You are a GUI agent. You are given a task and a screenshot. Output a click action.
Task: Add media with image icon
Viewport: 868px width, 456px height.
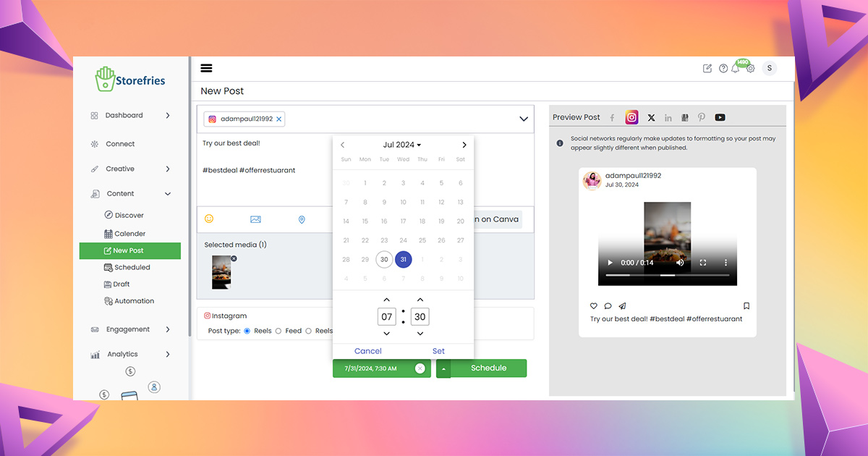point(255,219)
